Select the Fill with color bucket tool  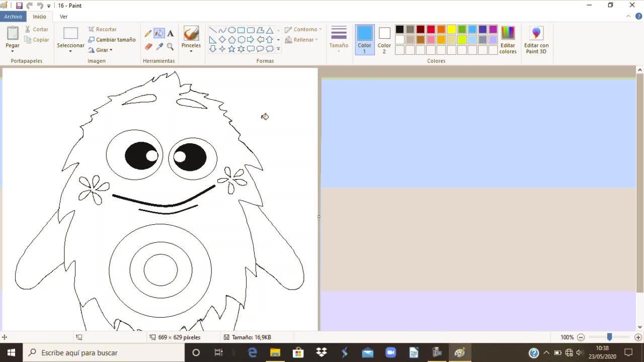coord(159,34)
